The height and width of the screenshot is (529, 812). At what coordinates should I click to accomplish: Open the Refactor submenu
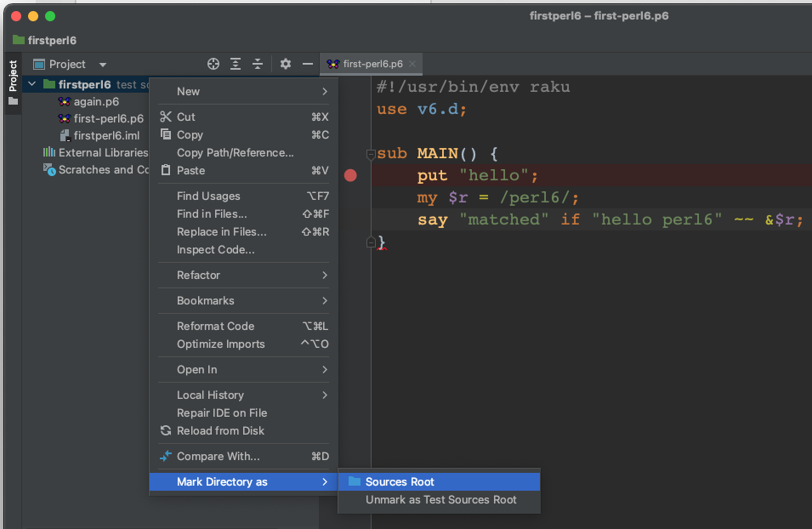point(243,275)
